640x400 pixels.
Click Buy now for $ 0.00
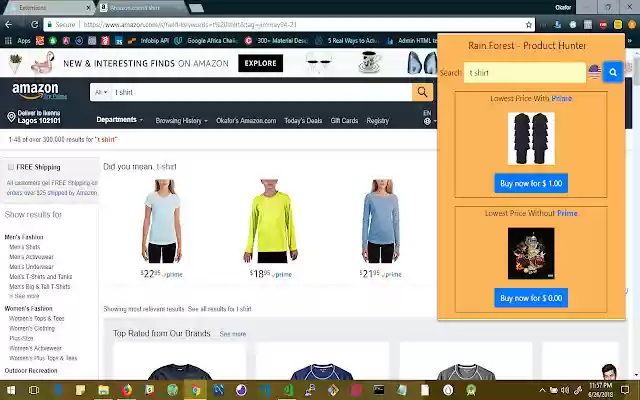531,298
